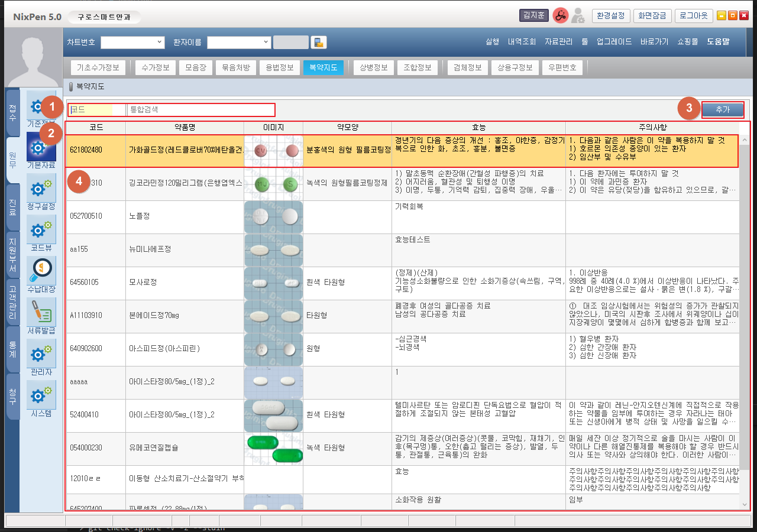Select the 유메코연질캡슐 green capsule image
757x532 pixels.
click(273, 449)
